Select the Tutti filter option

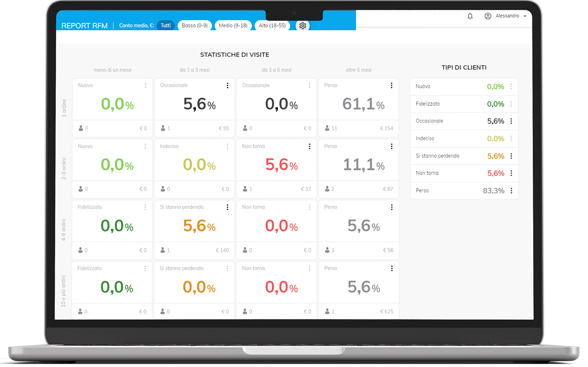165,25
